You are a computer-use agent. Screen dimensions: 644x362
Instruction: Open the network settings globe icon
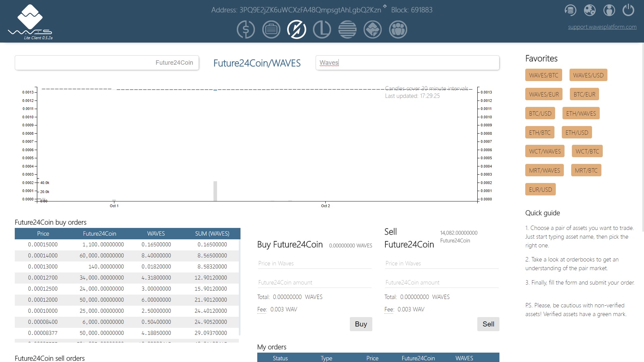pyautogui.click(x=590, y=10)
